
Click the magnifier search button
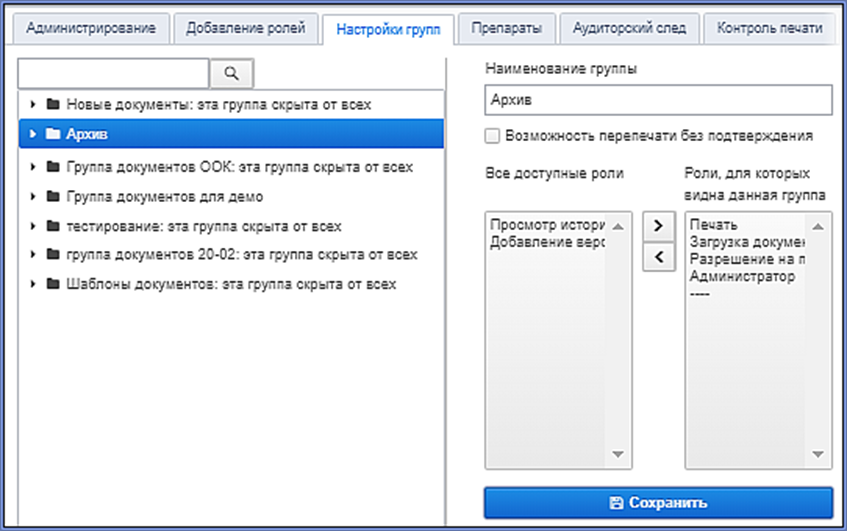click(231, 73)
